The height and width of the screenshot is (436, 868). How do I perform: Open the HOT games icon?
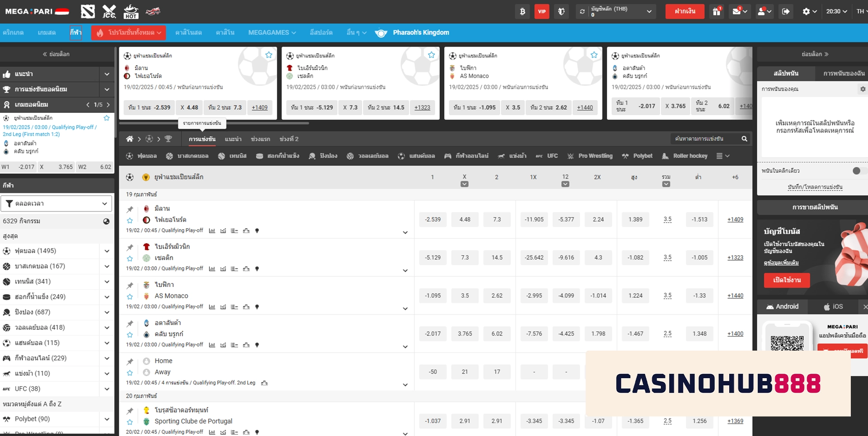[131, 11]
